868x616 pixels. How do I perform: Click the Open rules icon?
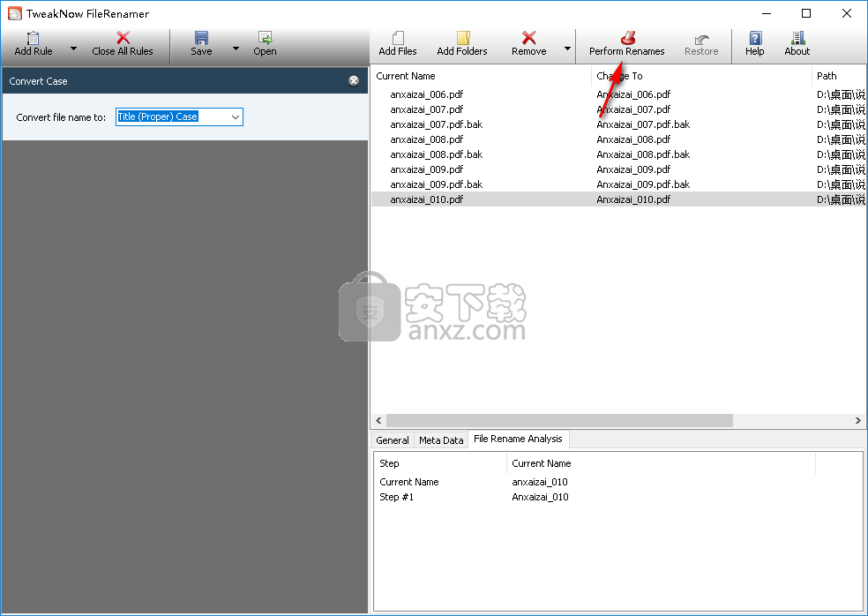point(265,39)
